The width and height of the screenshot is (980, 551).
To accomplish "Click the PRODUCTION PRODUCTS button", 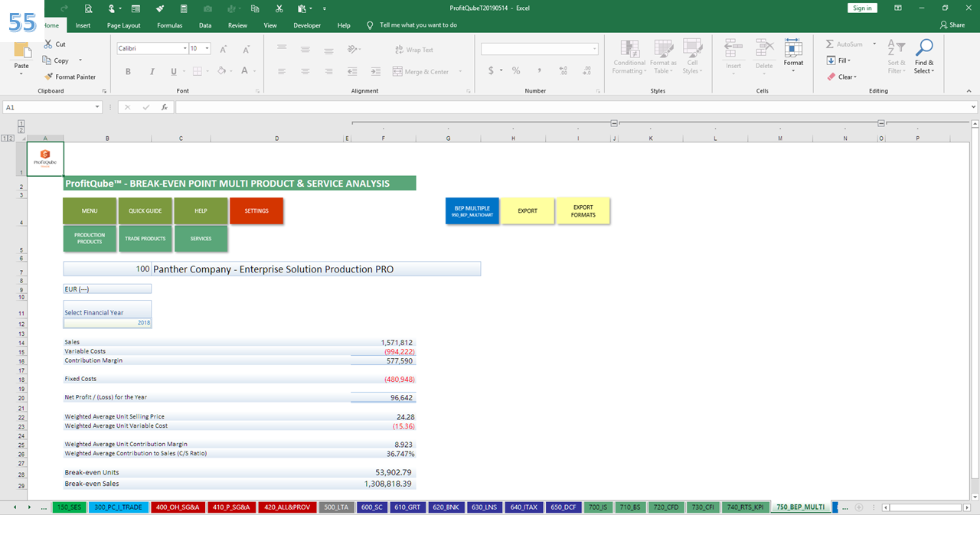I will pyautogui.click(x=90, y=239).
